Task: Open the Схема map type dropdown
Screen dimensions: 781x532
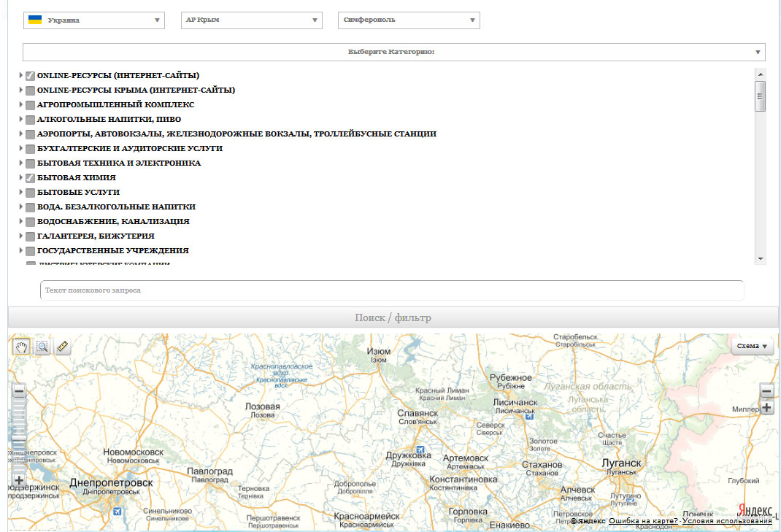Action: pos(752,346)
